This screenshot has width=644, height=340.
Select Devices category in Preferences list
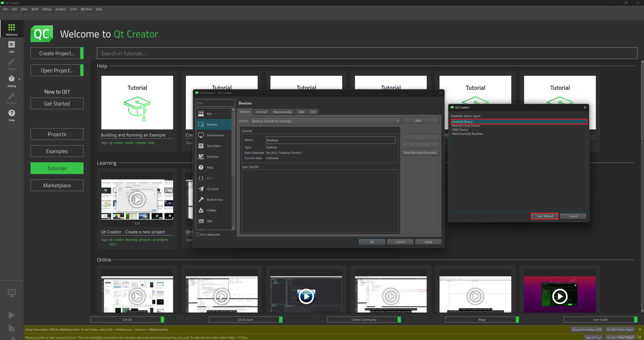214,124
